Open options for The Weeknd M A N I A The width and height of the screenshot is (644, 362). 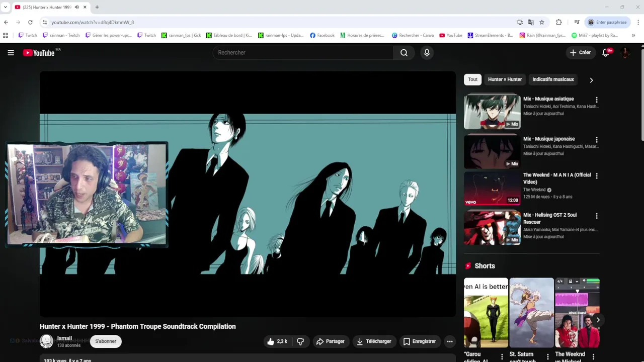click(x=597, y=176)
